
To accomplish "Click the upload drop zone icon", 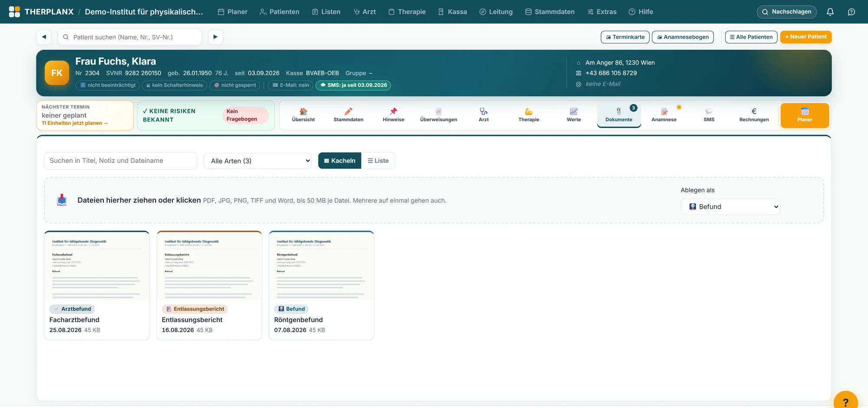I will coord(62,200).
